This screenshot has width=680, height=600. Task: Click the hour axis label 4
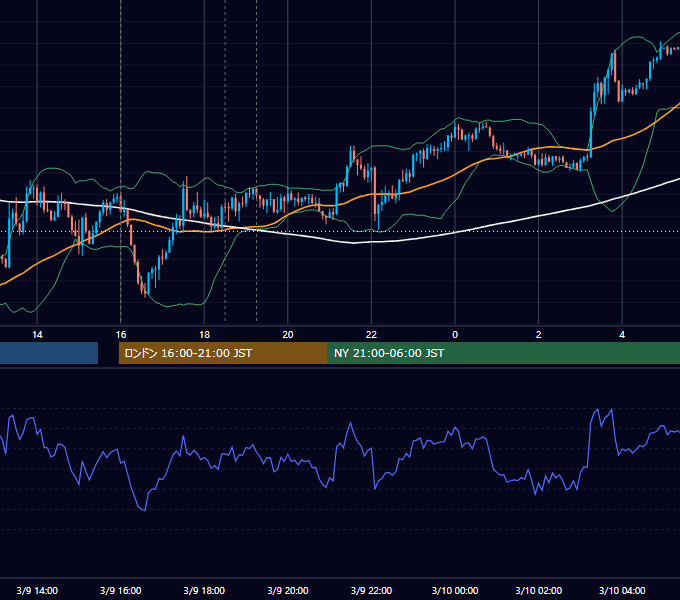pyautogui.click(x=622, y=335)
